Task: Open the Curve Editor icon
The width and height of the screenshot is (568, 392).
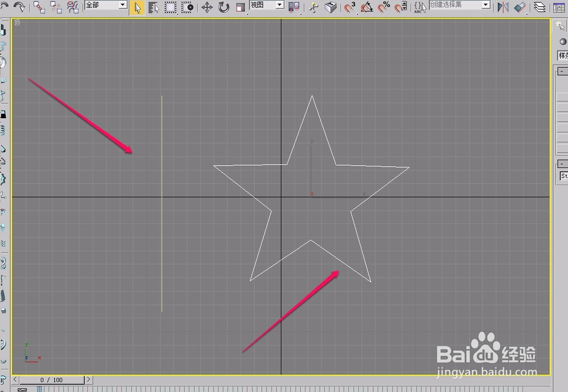Action: [x=559, y=7]
